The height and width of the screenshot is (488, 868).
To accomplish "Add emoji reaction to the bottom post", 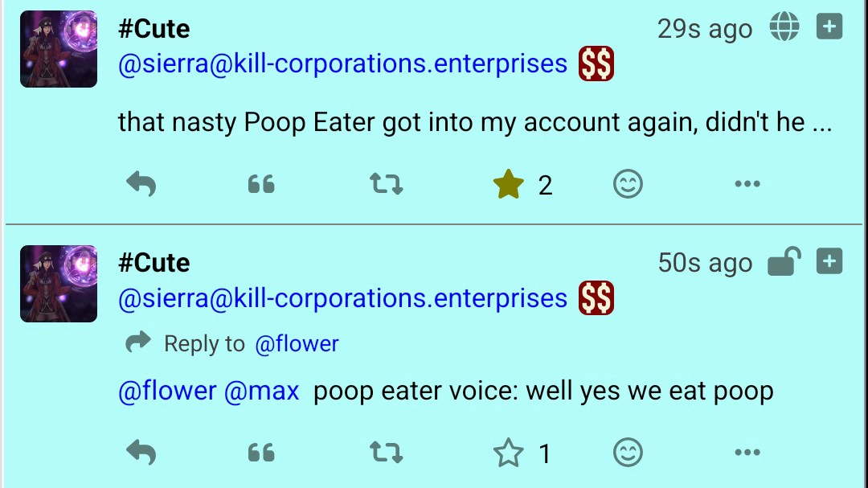I will (628, 453).
